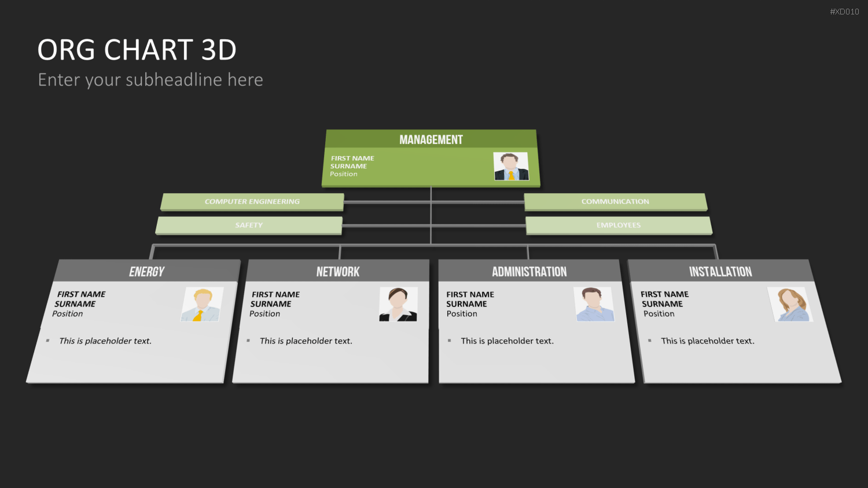Click the ADMINISTRATION card header
This screenshot has width=868, height=488.
529,271
